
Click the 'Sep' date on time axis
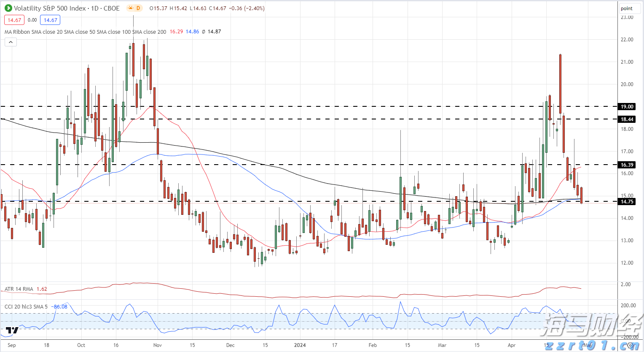pyautogui.click(x=12, y=345)
